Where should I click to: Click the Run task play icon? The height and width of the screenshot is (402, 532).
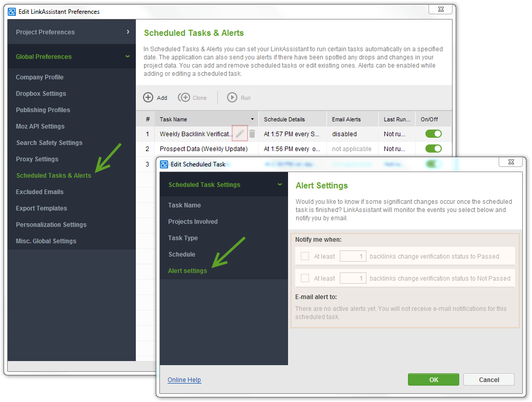(x=232, y=98)
